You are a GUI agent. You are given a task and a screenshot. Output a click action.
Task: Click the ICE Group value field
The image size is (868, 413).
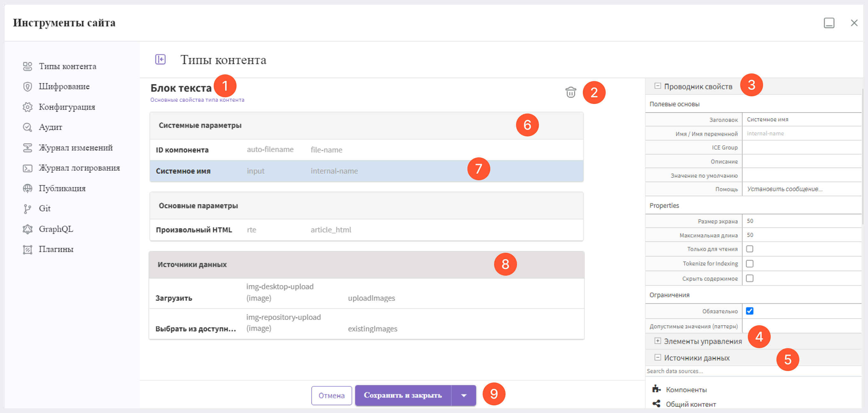coord(801,147)
